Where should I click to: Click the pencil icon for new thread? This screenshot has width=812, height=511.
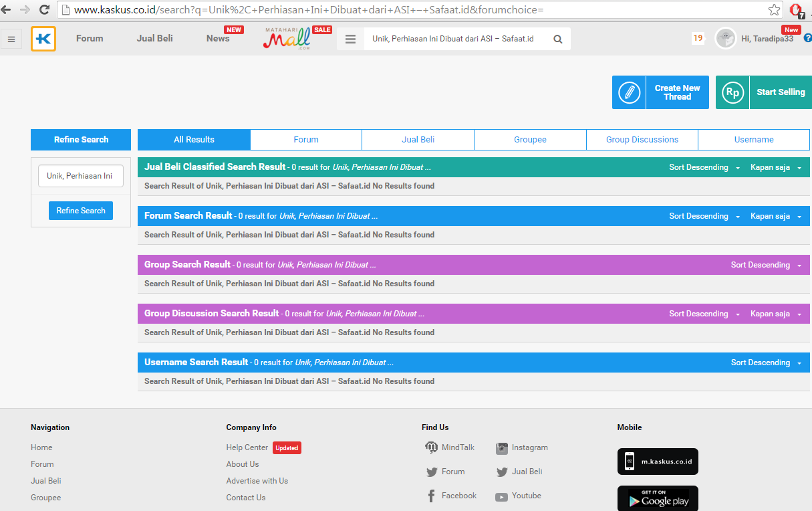click(629, 92)
